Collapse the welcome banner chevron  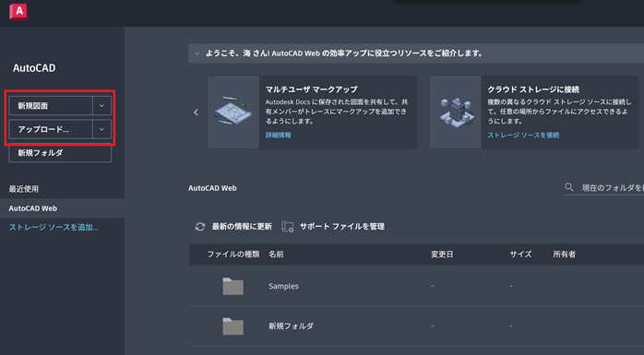point(197,53)
